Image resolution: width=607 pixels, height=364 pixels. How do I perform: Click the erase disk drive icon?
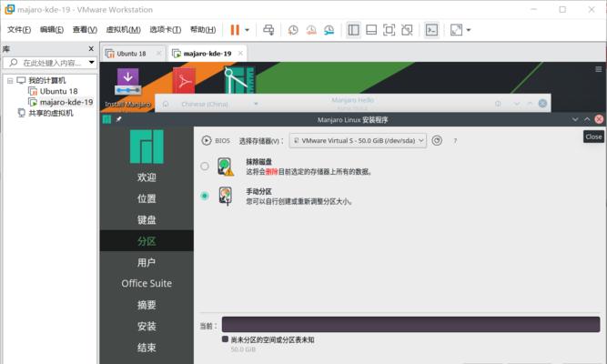pos(226,167)
